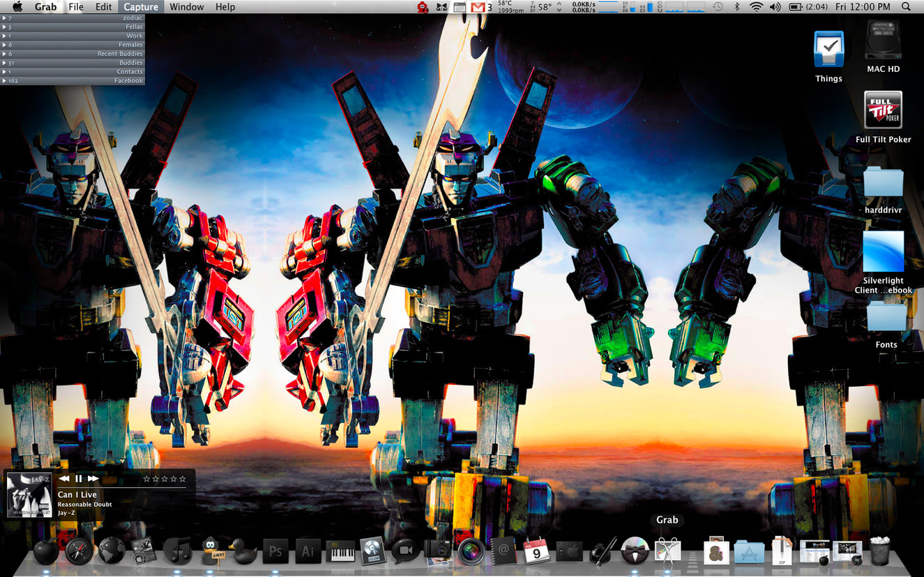The image size is (924, 577).
Task: Expand the Females buddy group
Action: tap(72, 45)
